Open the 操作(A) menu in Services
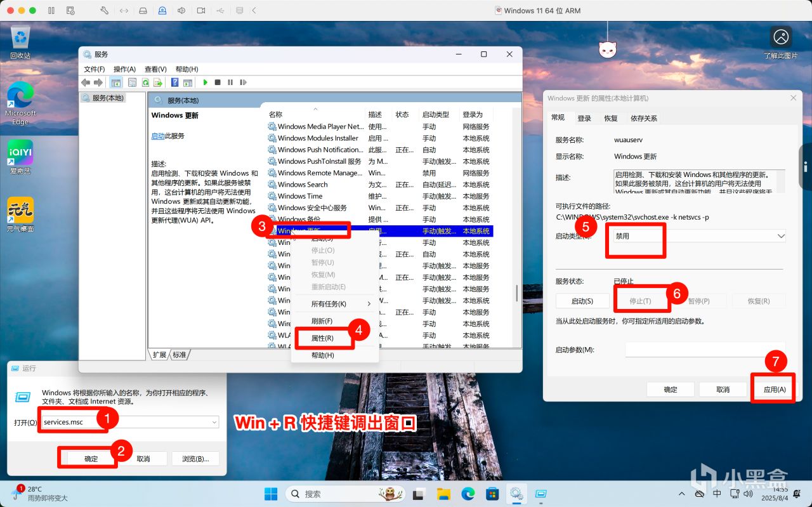This screenshot has width=812, height=507. [x=124, y=69]
